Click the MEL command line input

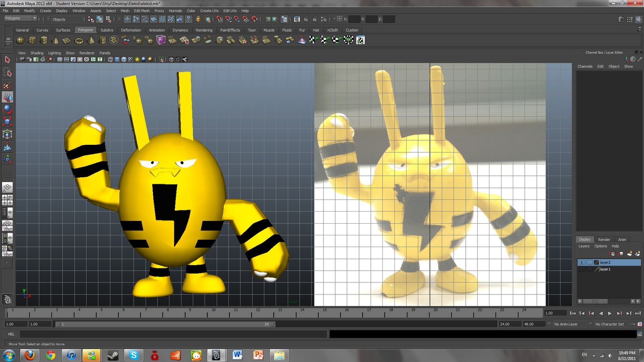click(x=173, y=334)
